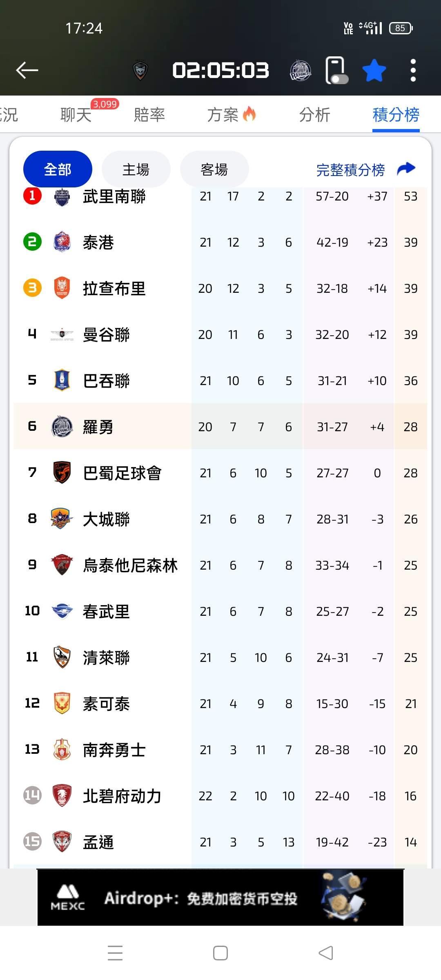Tap the 曼谷聯 team name
The image size is (441, 980).
(x=106, y=335)
